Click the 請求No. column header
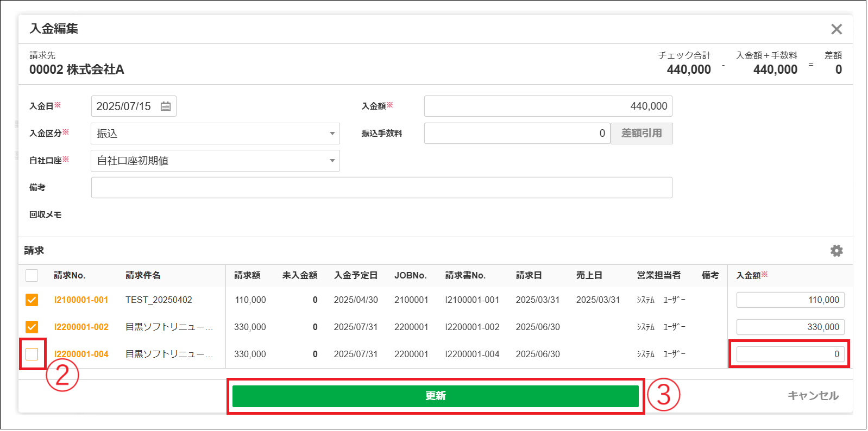 click(70, 275)
